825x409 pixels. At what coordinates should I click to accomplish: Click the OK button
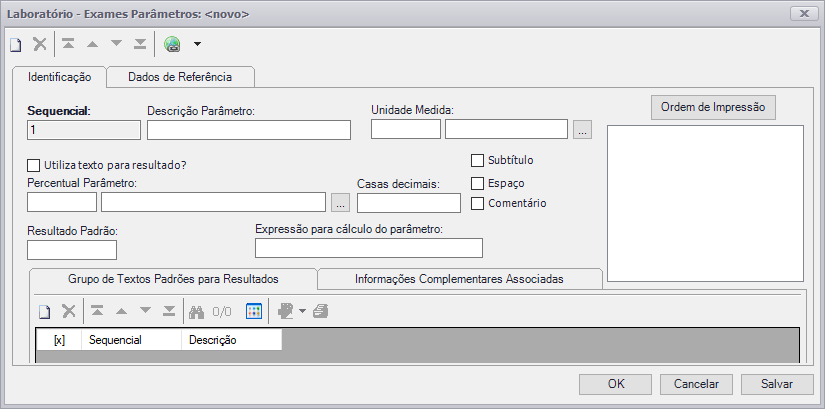(x=616, y=384)
